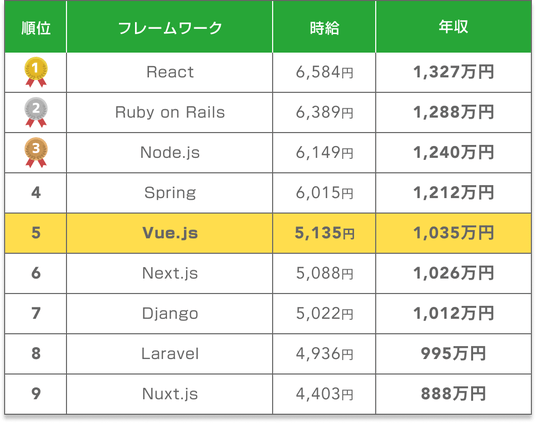Click the Nuxt.js framework cell
The image size is (536, 423).
170,394
